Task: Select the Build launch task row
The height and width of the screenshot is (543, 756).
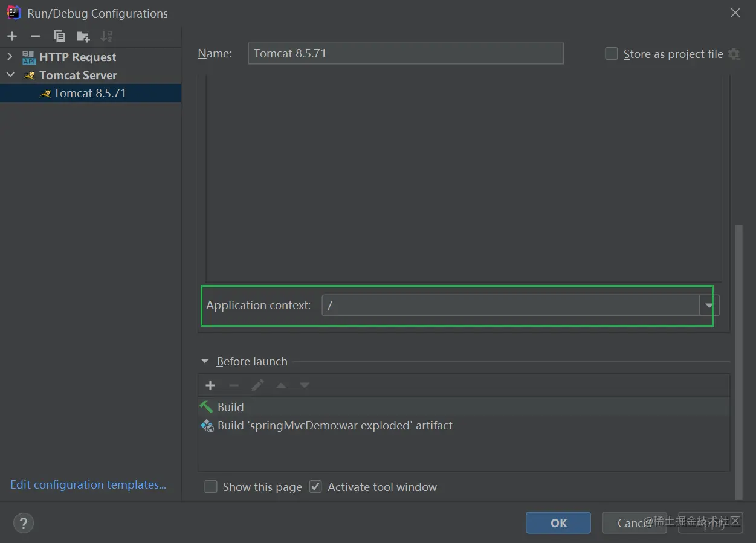Action: pyautogui.click(x=464, y=407)
